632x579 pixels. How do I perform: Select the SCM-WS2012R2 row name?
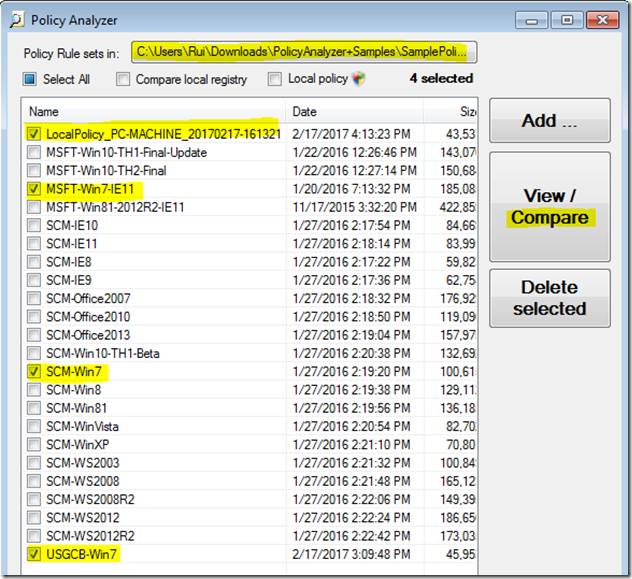[x=90, y=536]
